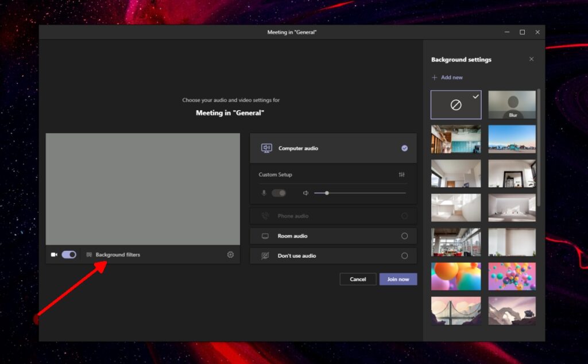Click the equalizer icon next to Custom Setup
588x364 pixels.
(401, 175)
